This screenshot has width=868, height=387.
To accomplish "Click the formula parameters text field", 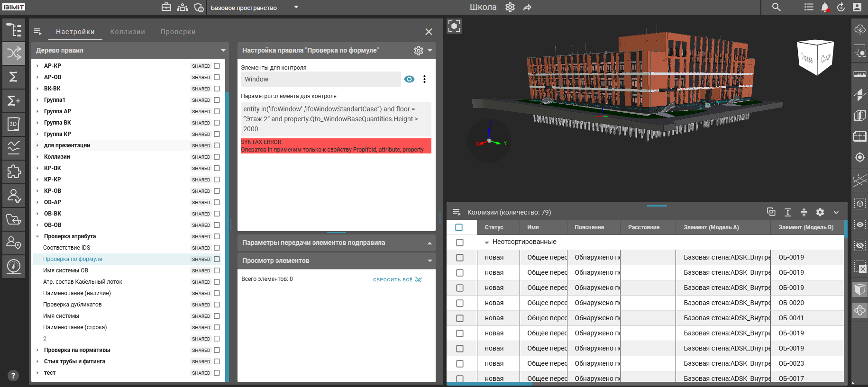I will (336, 119).
